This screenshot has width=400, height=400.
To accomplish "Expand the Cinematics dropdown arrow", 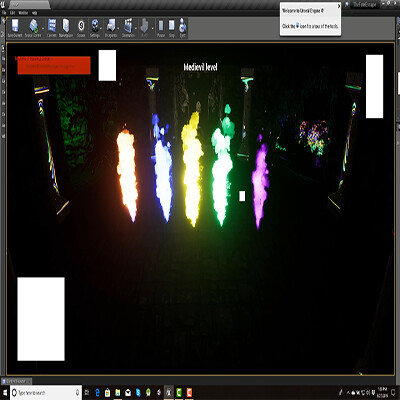I will click(x=136, y=28).
